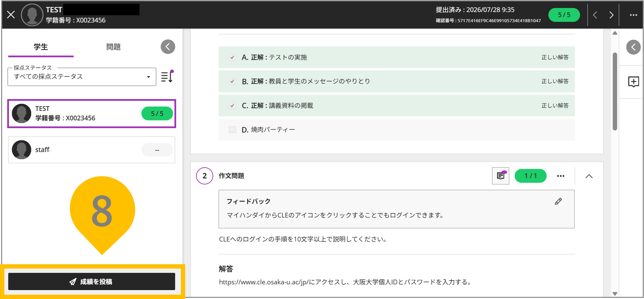This screenshot has width=644, height=299.
Task: Add overall feedback comment icon
Action: [633, 82]
